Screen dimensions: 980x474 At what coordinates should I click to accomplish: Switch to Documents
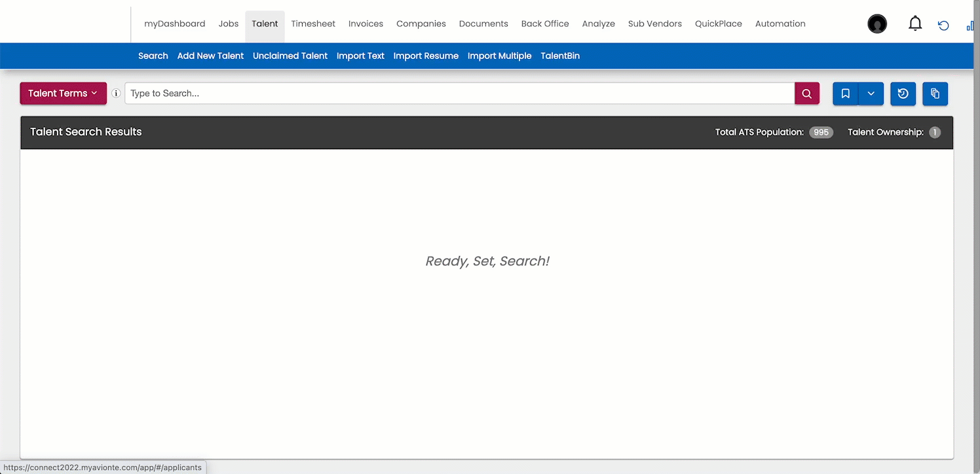click(x=483, y=24)
